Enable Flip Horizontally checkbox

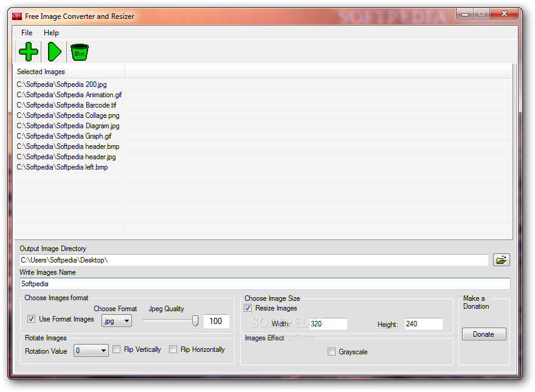173,349
